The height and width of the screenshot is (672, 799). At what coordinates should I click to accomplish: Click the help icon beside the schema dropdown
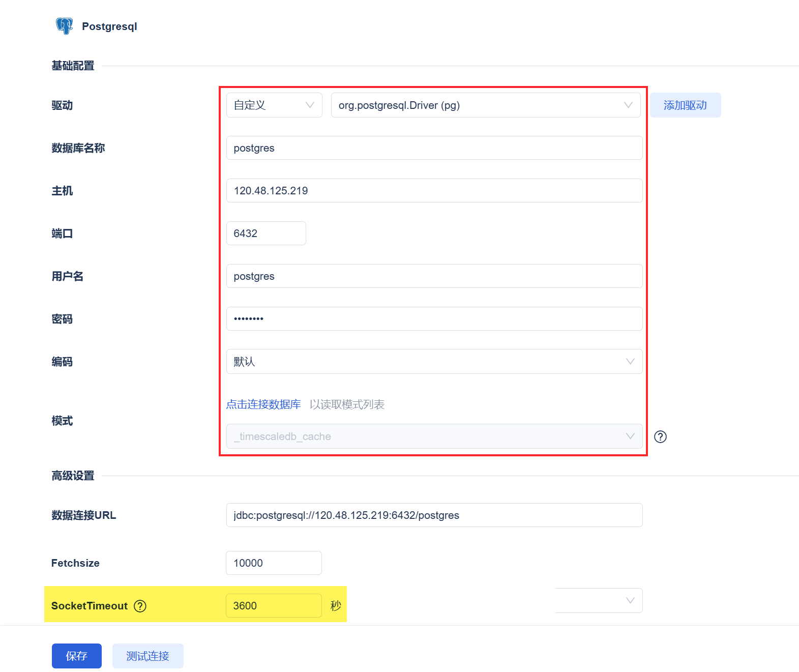click(x=660, y=436)
